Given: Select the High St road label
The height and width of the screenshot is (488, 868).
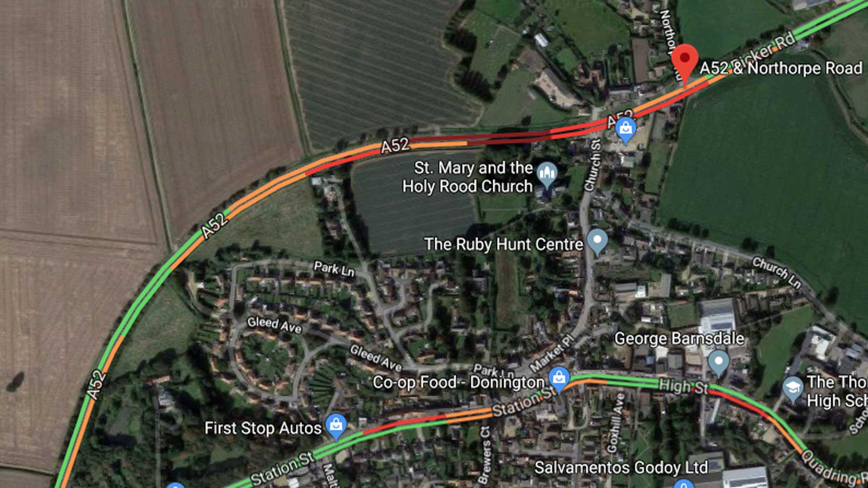Looking at the screenshot, I should tap(684, 386).
